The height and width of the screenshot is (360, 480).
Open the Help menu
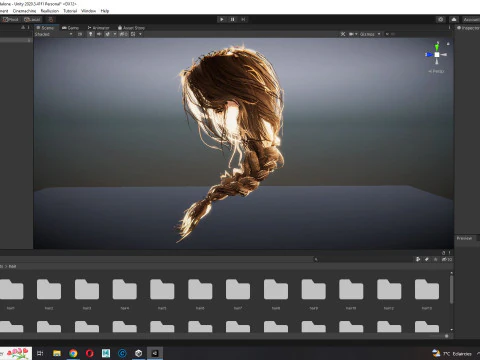click(105, 11)
